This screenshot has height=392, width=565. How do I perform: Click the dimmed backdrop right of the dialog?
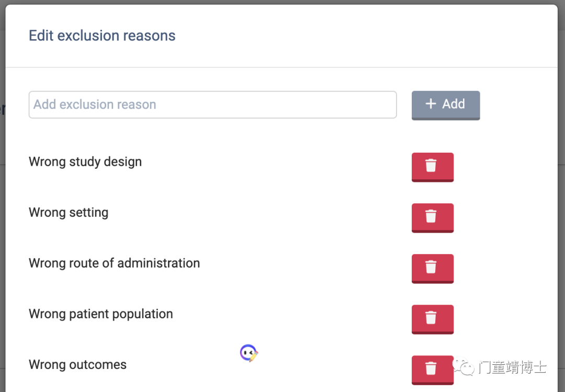pyautogui.click(x=561, y=209)
